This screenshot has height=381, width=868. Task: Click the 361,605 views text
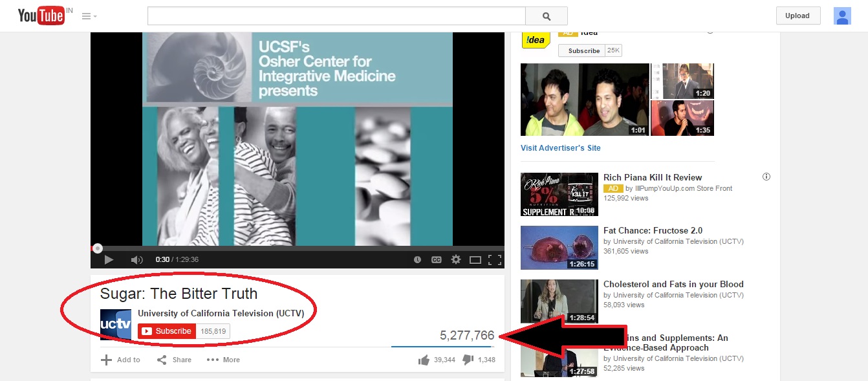click(x=625, y=251)
